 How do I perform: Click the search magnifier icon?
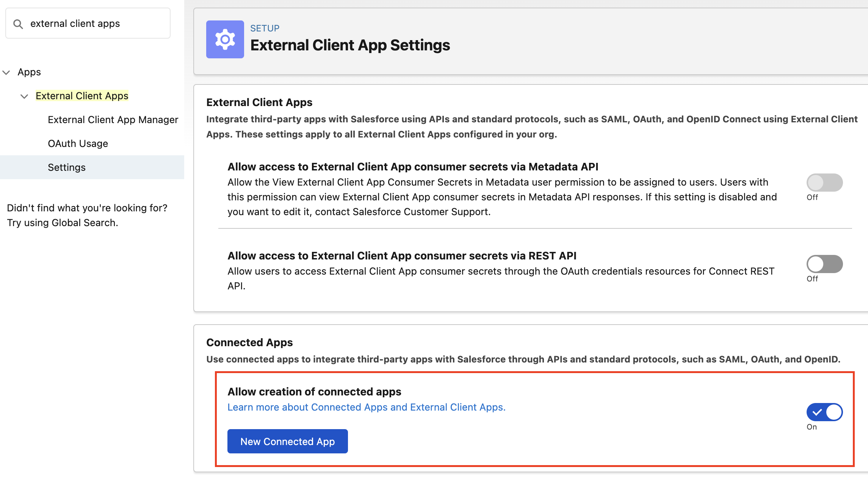pos(18,24)
